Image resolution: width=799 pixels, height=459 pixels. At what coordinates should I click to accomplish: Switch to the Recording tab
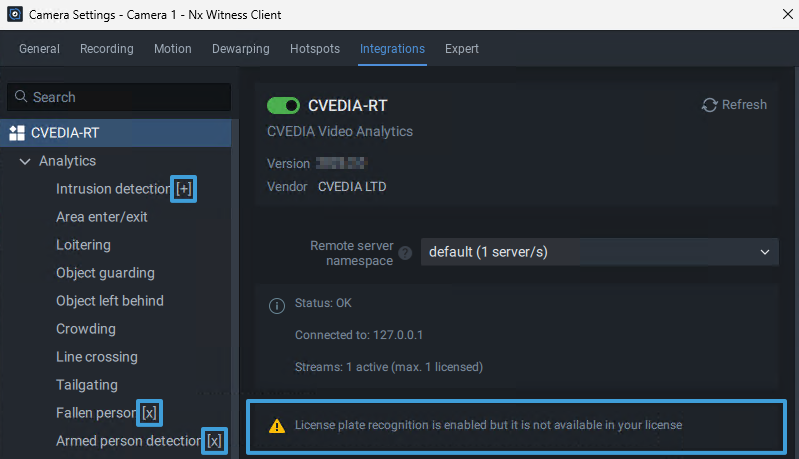point(106,49)
